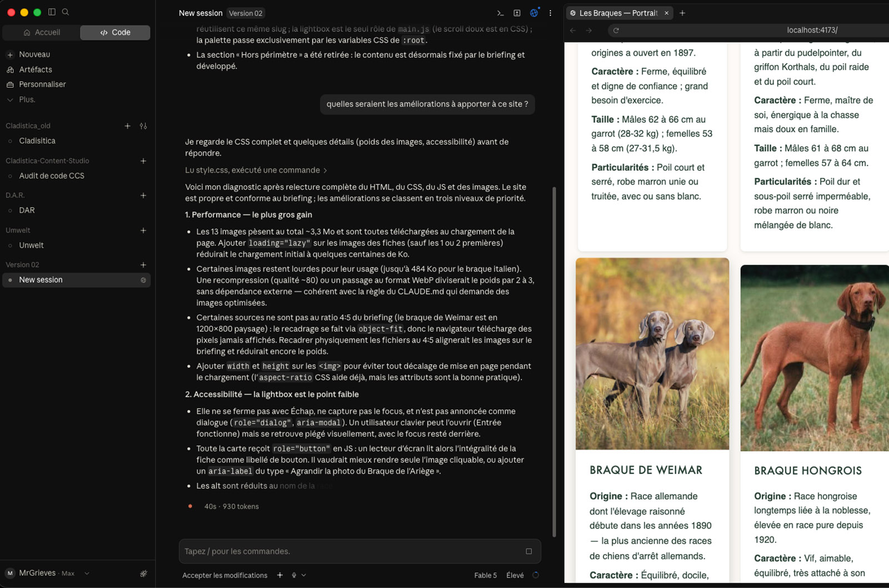Add a session under Version 02 project
889x588 pixels.
tap(143, 265)
